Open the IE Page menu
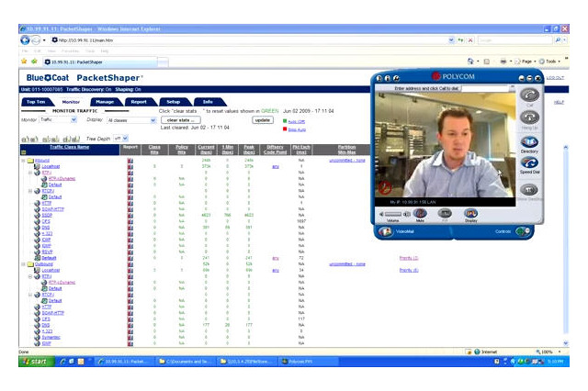Viewport: 588px width, 391px height. pyautogui.click(x=526, y=61)
